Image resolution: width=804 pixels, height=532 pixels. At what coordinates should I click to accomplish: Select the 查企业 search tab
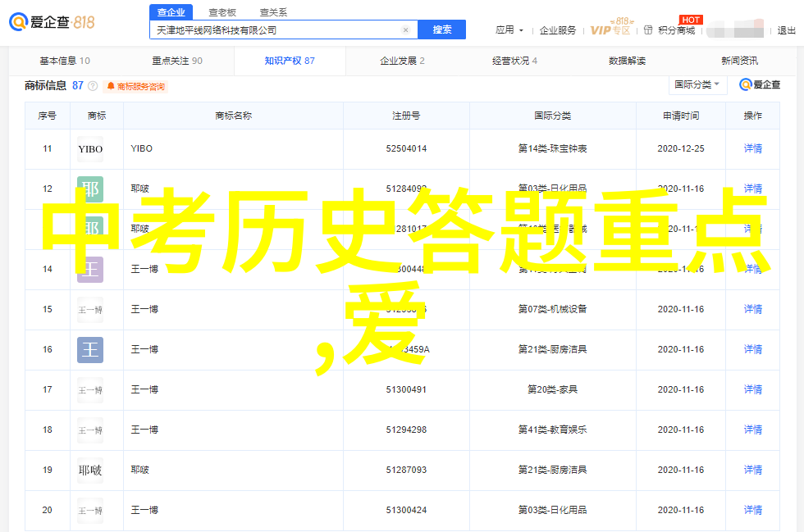click(171, 11)
